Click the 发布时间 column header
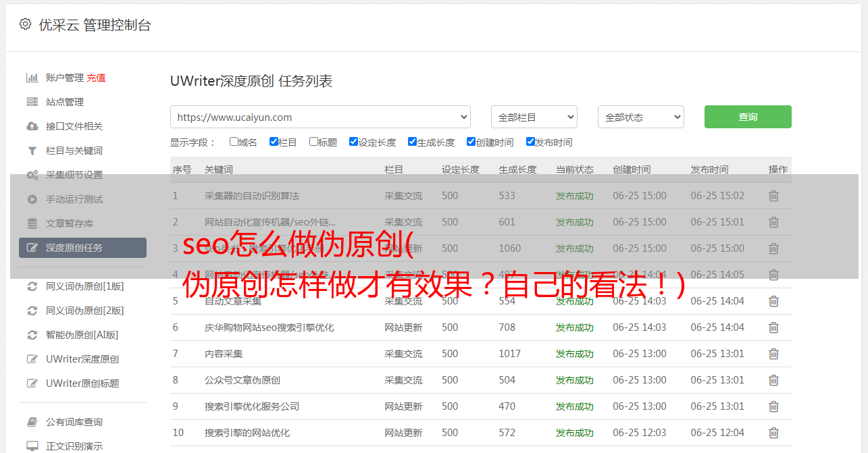Screen dimensions: 868x453 pos(709,169)
